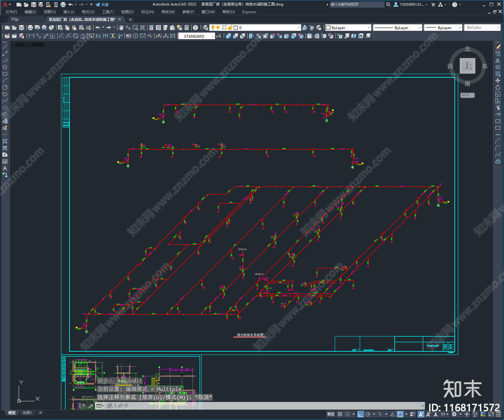Select the Circle draw tool
The height and width of the screenshot is (420, 504).
(x=5, y=87)
